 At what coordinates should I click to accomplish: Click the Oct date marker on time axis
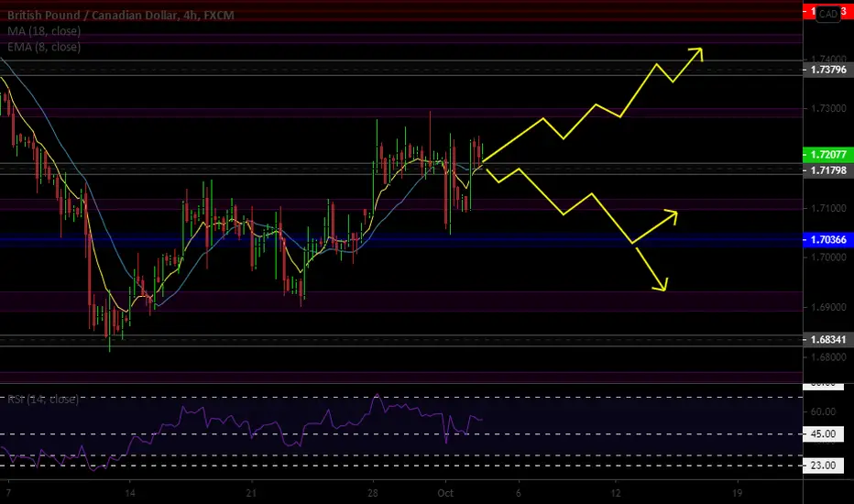[445, 493]
